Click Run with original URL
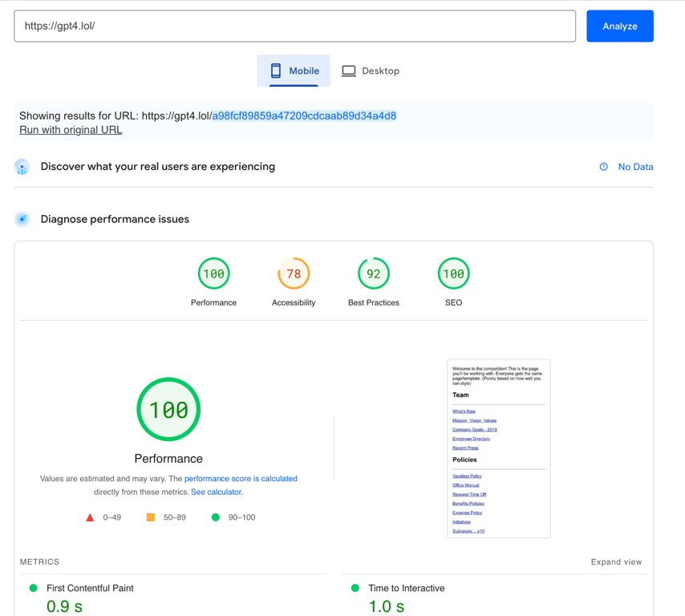 tap(71, 130)
